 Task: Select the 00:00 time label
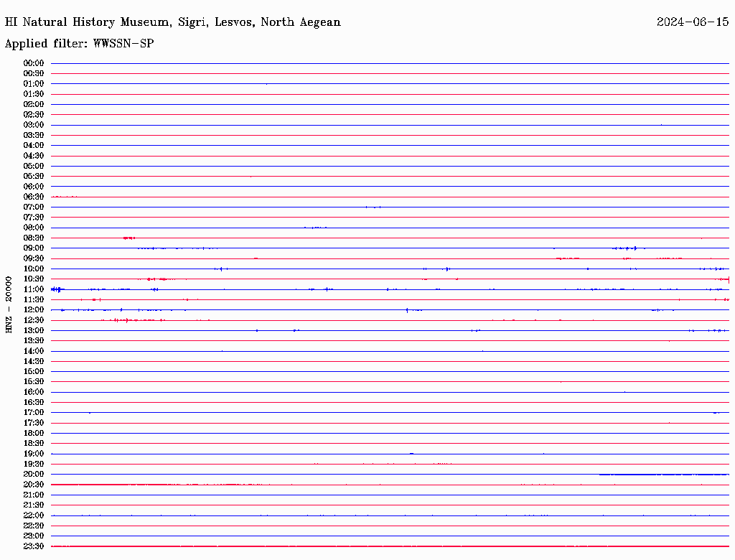coord(34,63)
